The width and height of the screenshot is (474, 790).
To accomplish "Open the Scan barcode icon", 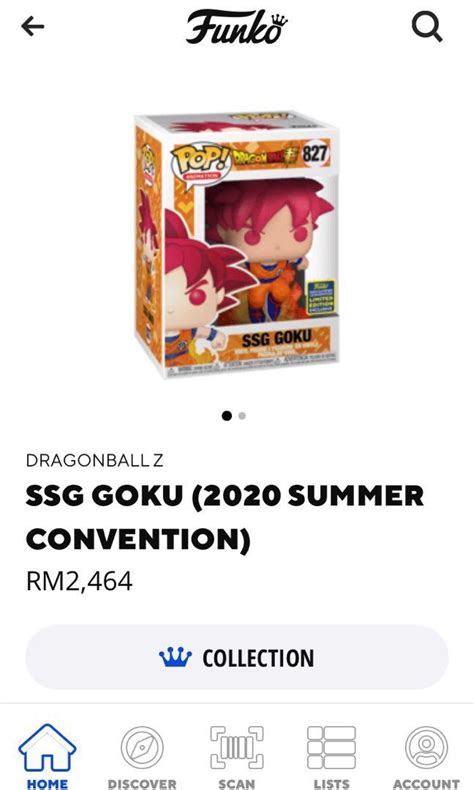I will (x=237, y=748).
